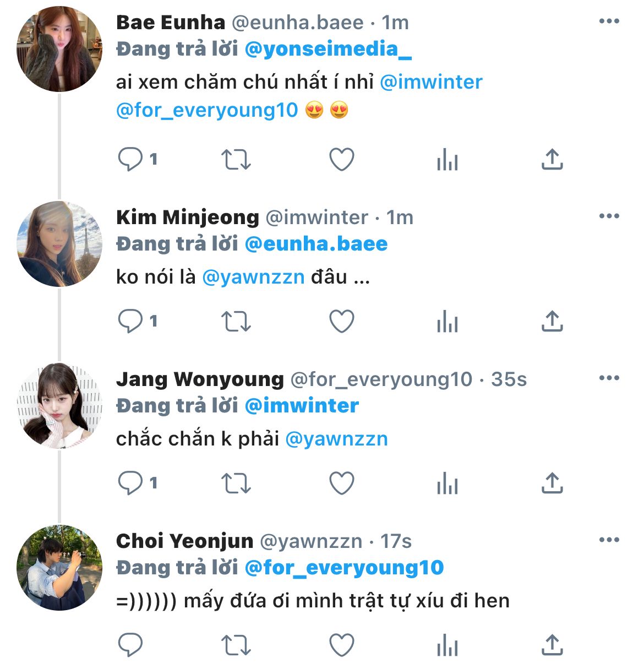
Task: Retweet Kim Minjeong's reply
Action: click(236, 322)
